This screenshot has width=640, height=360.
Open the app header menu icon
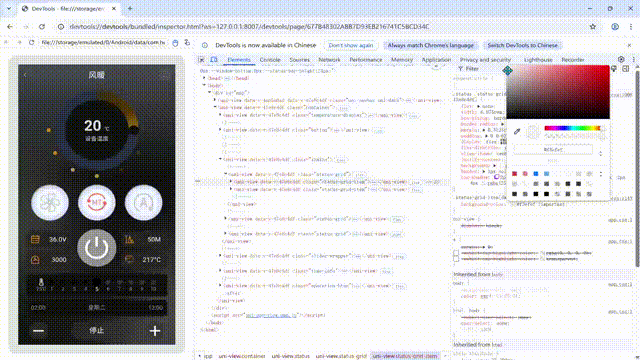(x=164, y=75)
